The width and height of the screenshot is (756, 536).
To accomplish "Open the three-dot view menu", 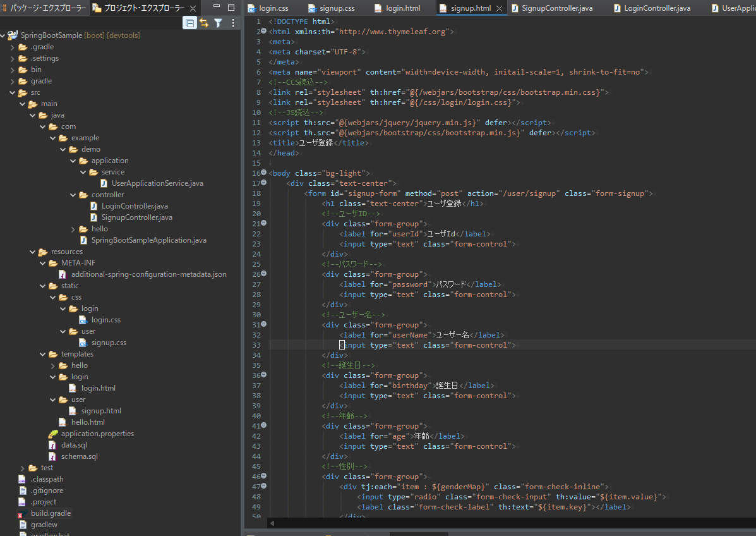I will point(233,23).
